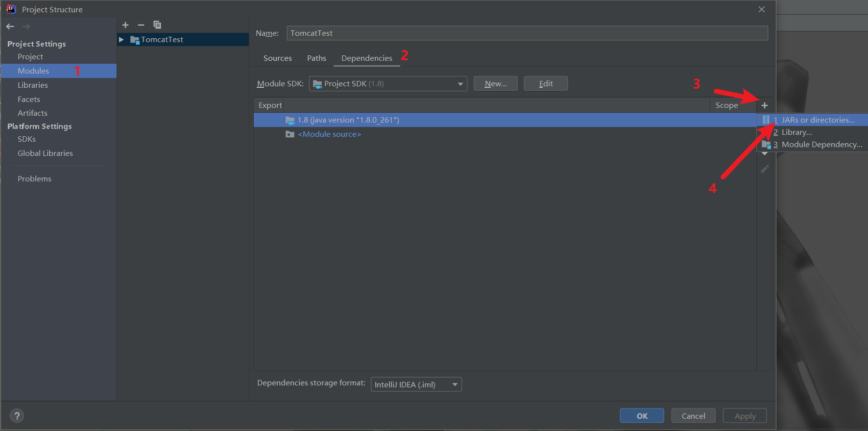Add a new module with plus icon above TomcatTest
Screen dimensions: 868x431
click(x=125, y=25)
